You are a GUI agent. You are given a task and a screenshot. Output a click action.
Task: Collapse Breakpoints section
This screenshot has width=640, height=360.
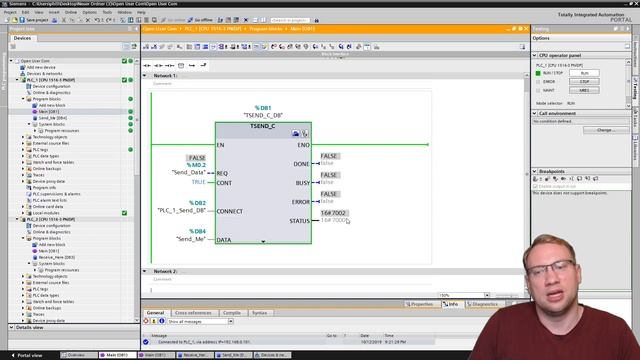coord(535,171)
